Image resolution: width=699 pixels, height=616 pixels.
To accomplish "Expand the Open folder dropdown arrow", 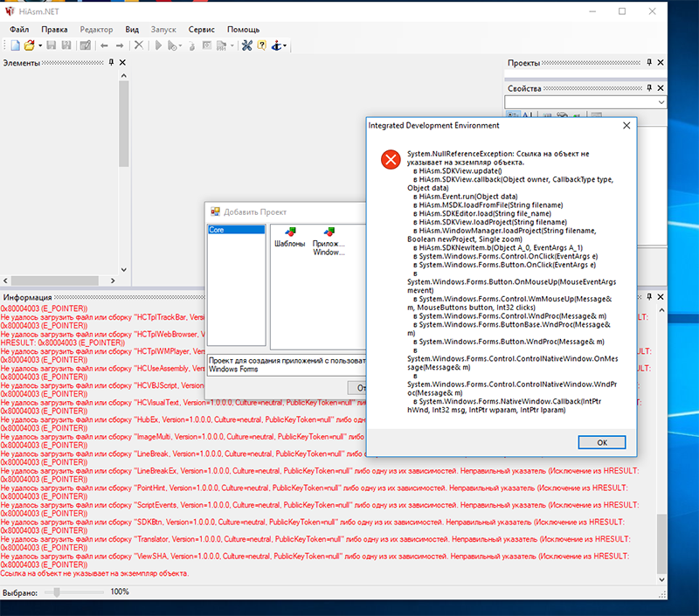I will [x=39, y=45].
